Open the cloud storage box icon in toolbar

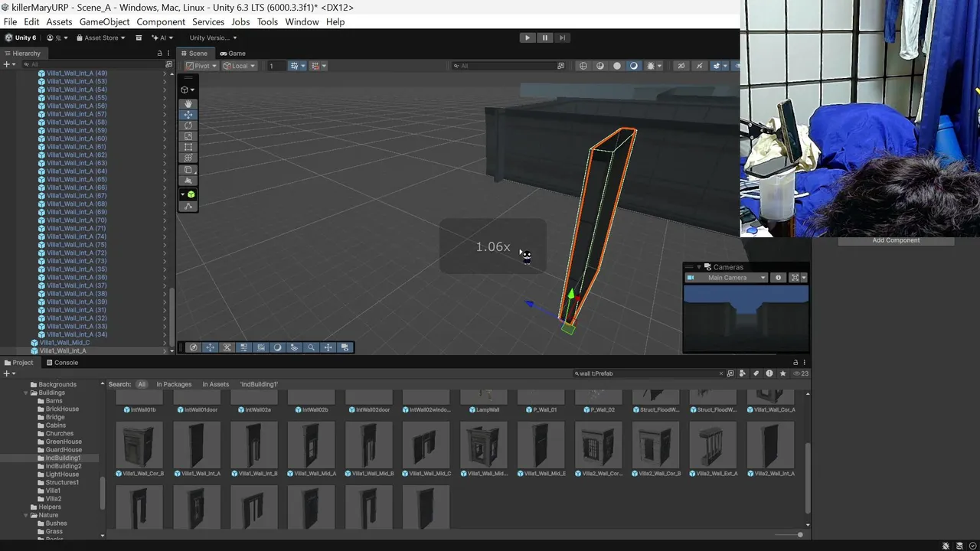tap(139, 37)
